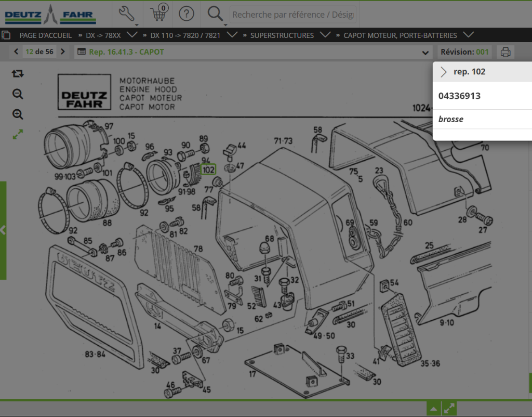532x417 pixels.
Task: Toggle fullscreen with bottom expand icon
Action: point(449,409)
